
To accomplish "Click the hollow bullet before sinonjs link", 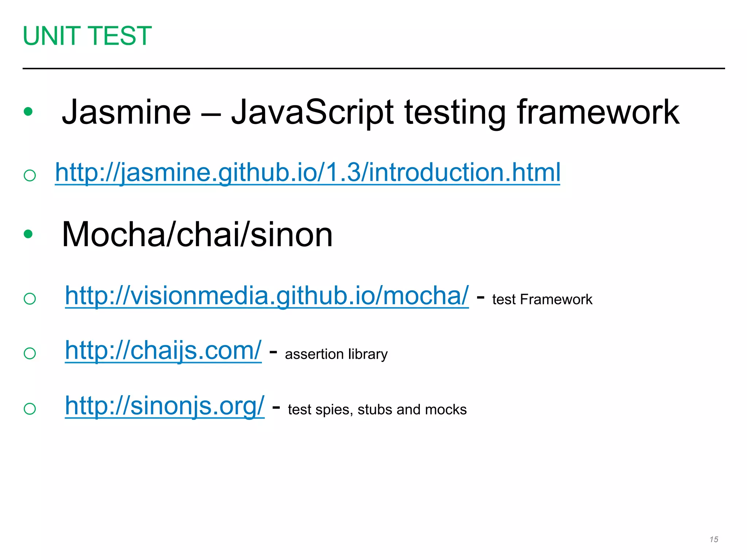I will (x=30, y=409).
